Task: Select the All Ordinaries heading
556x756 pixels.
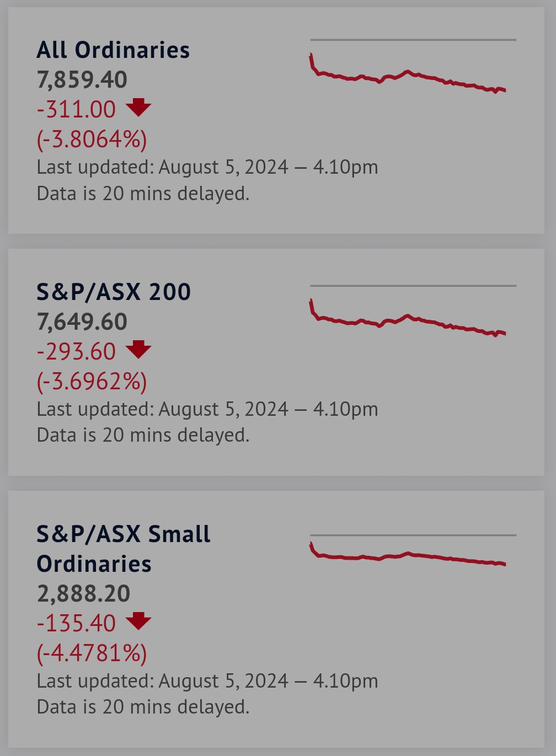Action: click(113, 50)
